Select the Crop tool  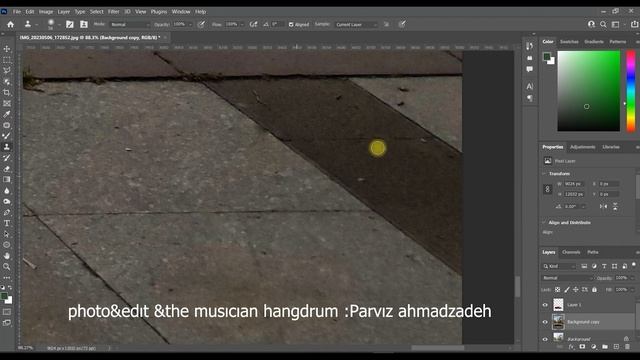[7, 93]
